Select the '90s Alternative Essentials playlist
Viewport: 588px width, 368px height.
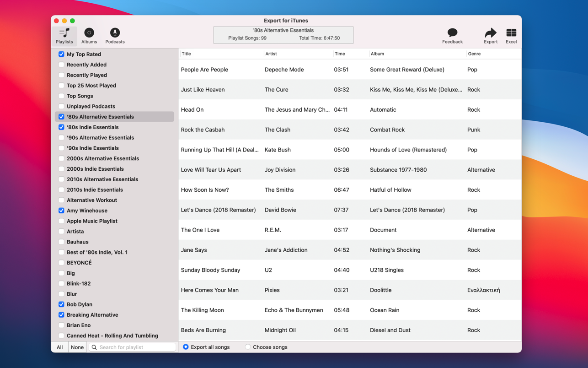(x=101, y=138)
